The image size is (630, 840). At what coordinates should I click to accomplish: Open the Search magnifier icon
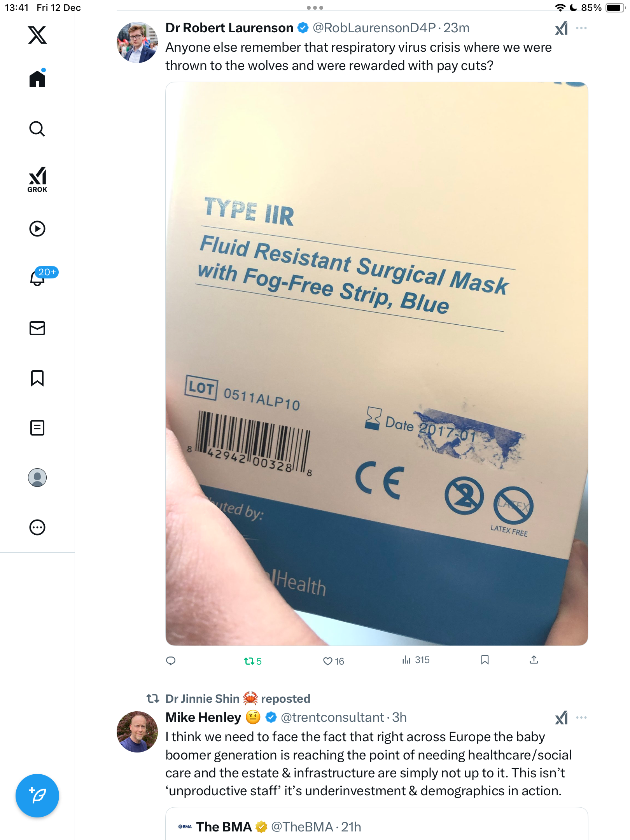37,129
